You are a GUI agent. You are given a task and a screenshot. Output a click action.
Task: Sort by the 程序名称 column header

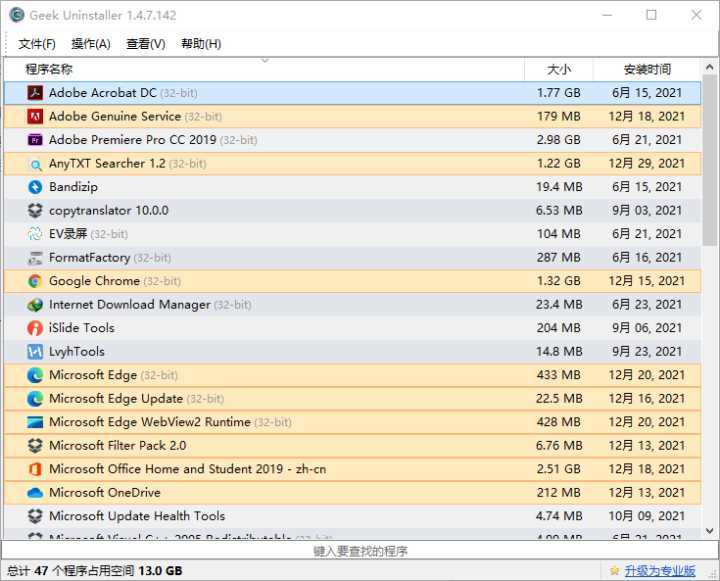click(264, 70)
